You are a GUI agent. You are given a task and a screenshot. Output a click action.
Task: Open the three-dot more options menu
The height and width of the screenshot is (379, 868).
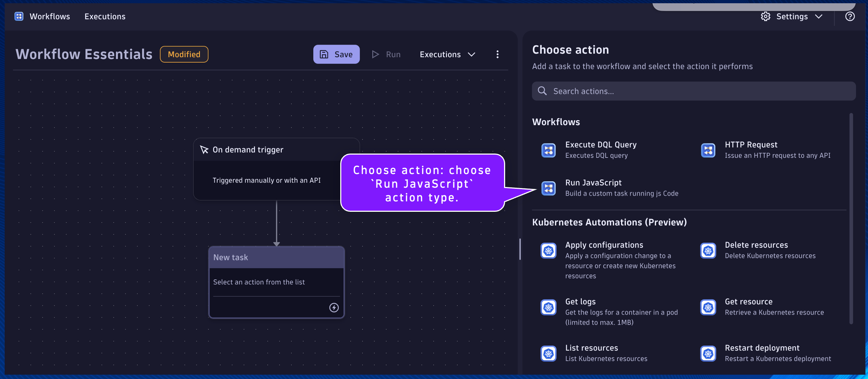498,54
